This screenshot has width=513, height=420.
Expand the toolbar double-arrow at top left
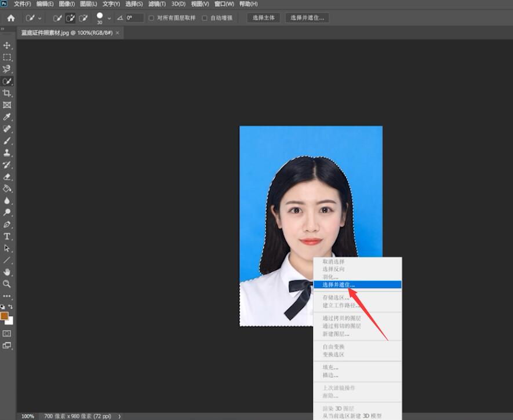(2, 29)
